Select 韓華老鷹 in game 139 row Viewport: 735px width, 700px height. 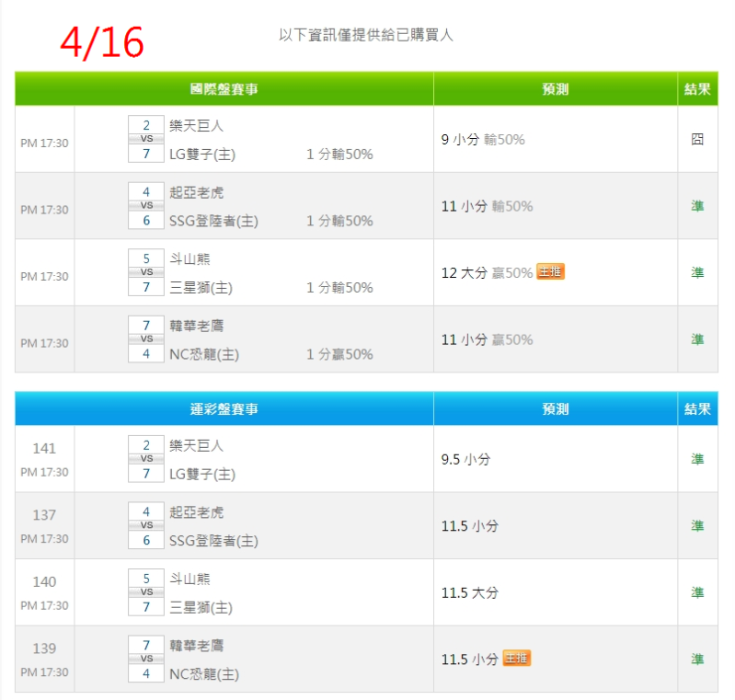[x=197, y=645]
